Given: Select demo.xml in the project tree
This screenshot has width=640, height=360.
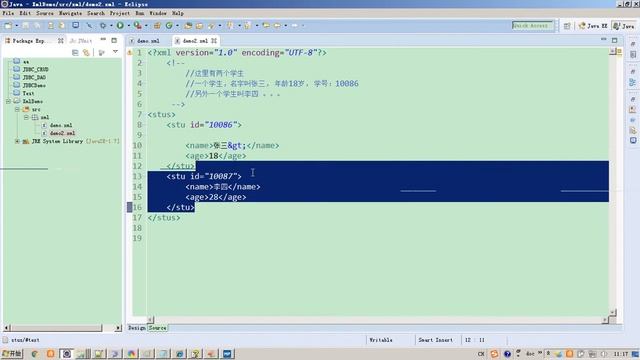Looking at the screenshot, I should pyautogui.click(x=61, y=125).
